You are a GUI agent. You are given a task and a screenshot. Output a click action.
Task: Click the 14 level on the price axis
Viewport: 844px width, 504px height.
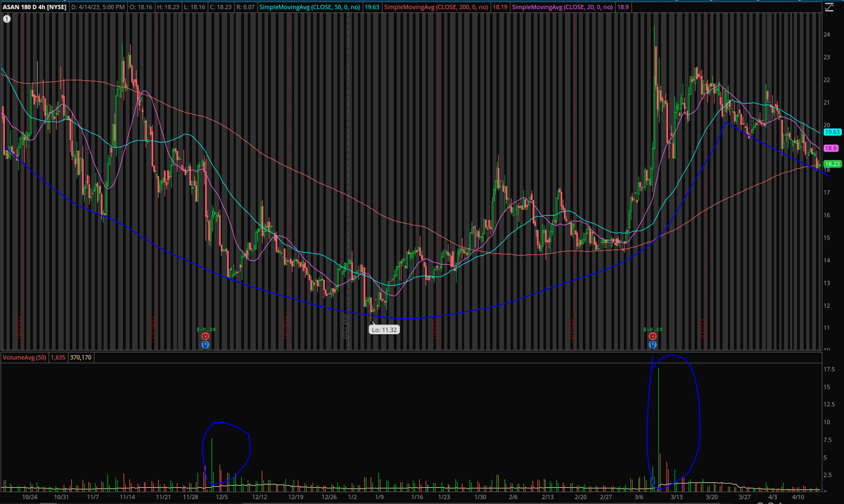tap(826, 260)
